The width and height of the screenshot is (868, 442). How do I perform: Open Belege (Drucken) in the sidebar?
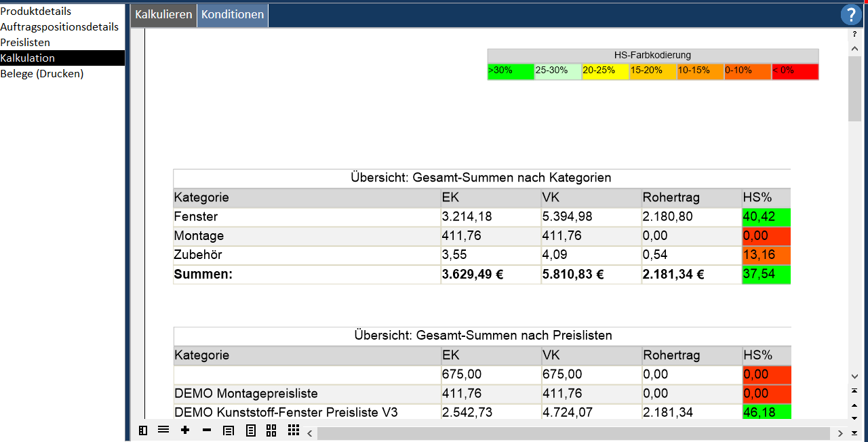click(x=42, y=74)
